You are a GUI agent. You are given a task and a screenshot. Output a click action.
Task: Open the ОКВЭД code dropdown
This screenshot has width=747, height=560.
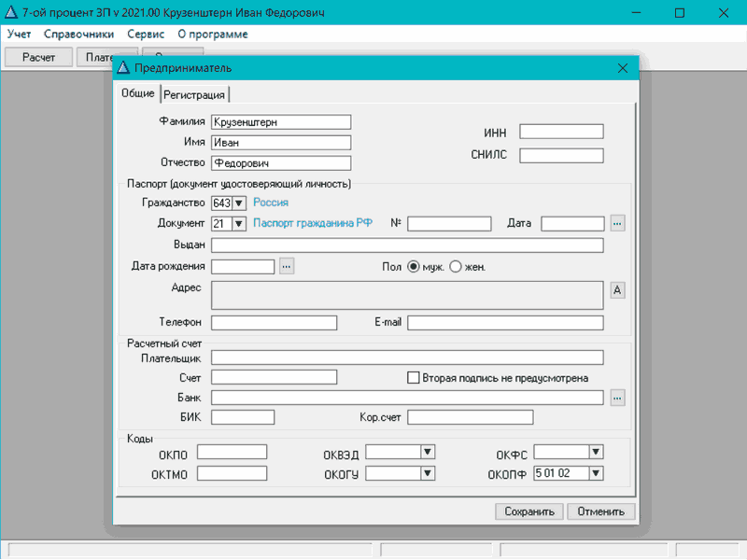428,452
